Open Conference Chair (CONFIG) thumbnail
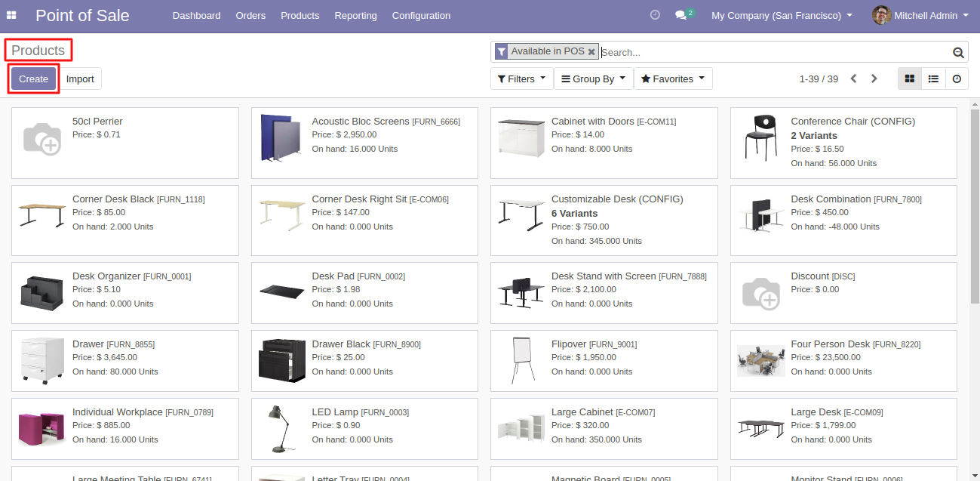Viewport: 980px width, 481px height. [x=760, y=137]
